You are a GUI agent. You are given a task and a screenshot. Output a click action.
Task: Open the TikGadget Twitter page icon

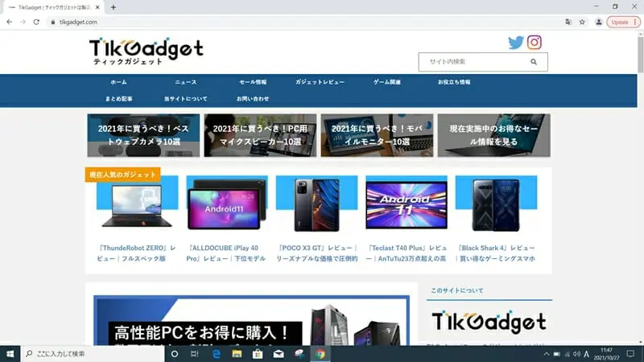click(516, 43)
